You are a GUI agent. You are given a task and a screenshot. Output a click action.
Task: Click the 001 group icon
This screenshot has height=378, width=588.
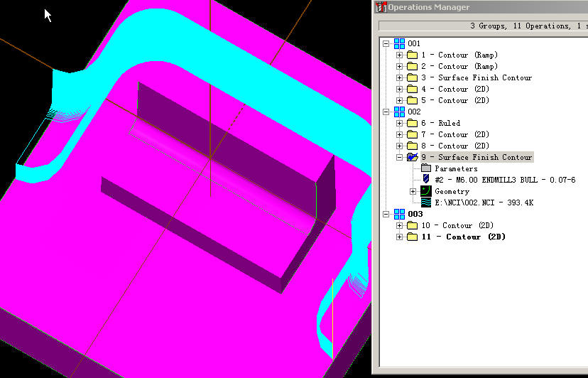point(399,43)
